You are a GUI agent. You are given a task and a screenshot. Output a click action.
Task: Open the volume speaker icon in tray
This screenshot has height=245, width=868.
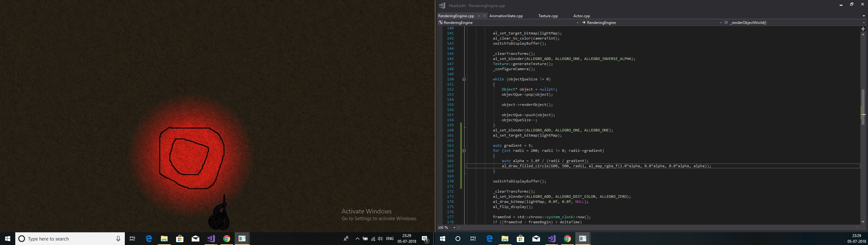point(381,239)
